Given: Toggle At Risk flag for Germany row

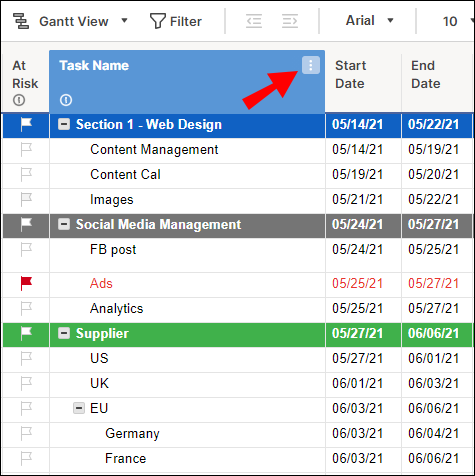Looking at the screenshot, I should pos(26,434).
